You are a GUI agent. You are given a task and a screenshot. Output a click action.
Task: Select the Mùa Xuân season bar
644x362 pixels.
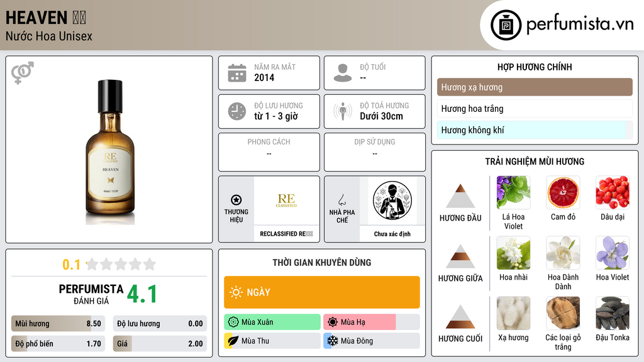(x=272, y=322)
